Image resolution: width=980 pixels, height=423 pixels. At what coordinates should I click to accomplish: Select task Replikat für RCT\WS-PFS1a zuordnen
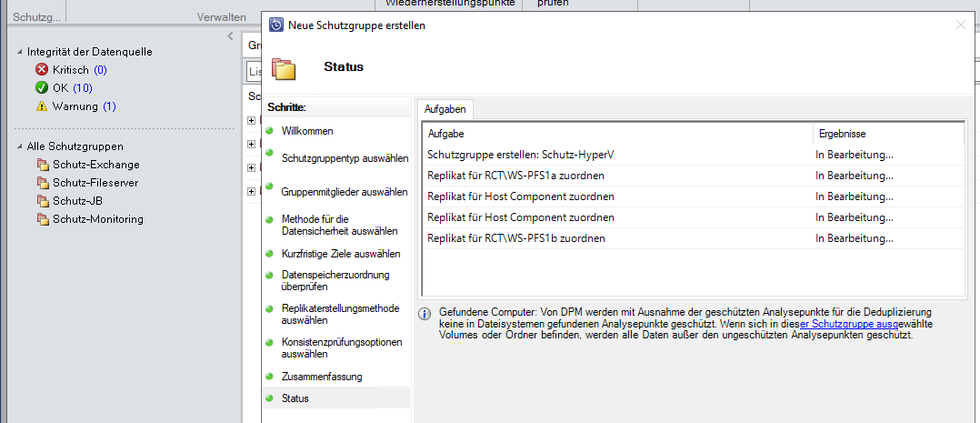click(515, 176)
